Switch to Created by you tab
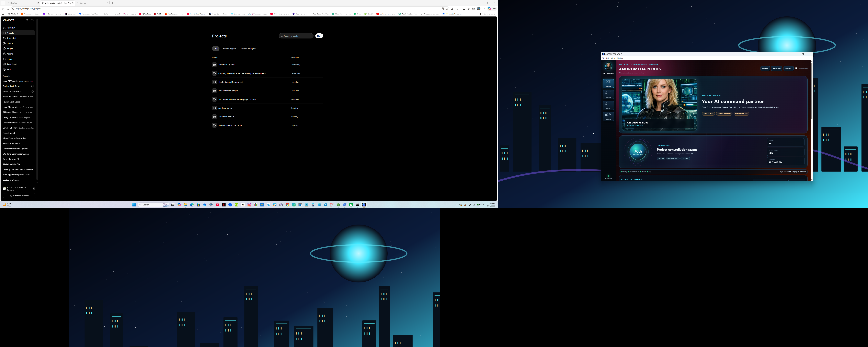The image size is (868, 347). point(229,49)
